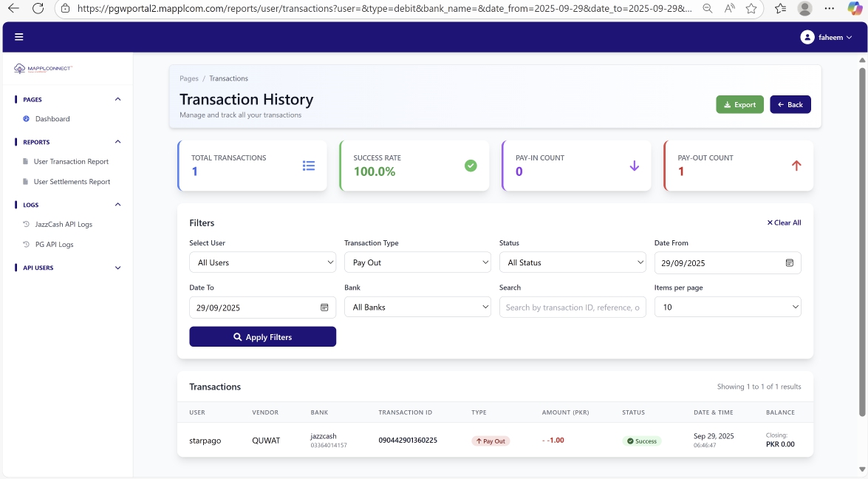Open the Select User dropdown
The height and width of the screenshot is (479, 868).
point(262,262)
